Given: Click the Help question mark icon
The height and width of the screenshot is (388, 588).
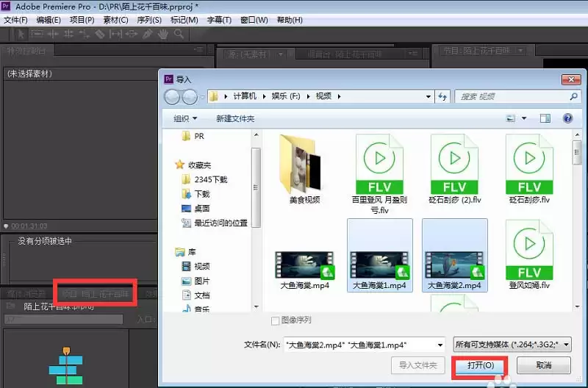Looking at the screenshot, I should 567,118.
